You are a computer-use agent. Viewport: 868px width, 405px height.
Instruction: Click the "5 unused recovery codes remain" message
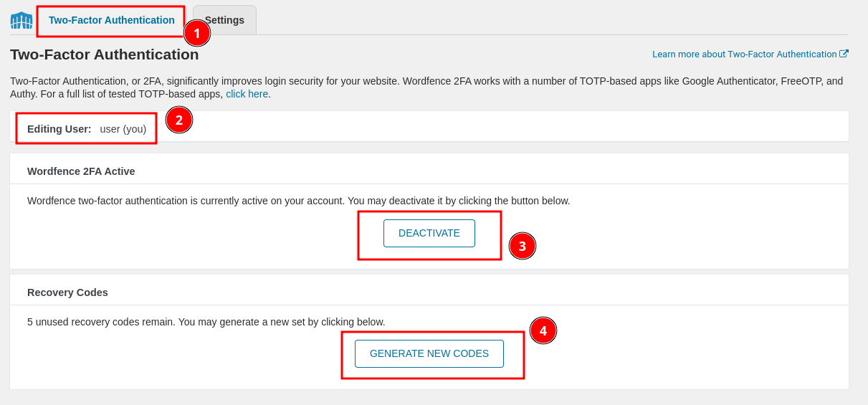(x=206, y=322)
